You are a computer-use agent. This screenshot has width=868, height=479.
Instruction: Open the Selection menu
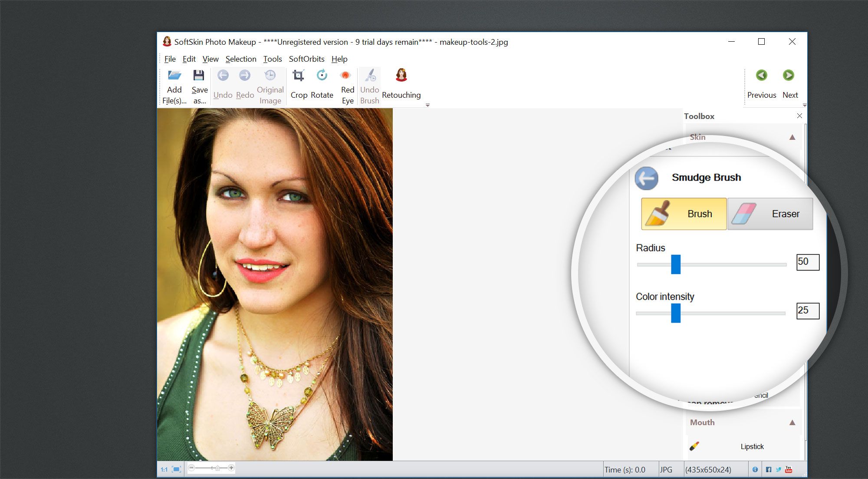tap(240, 59)
